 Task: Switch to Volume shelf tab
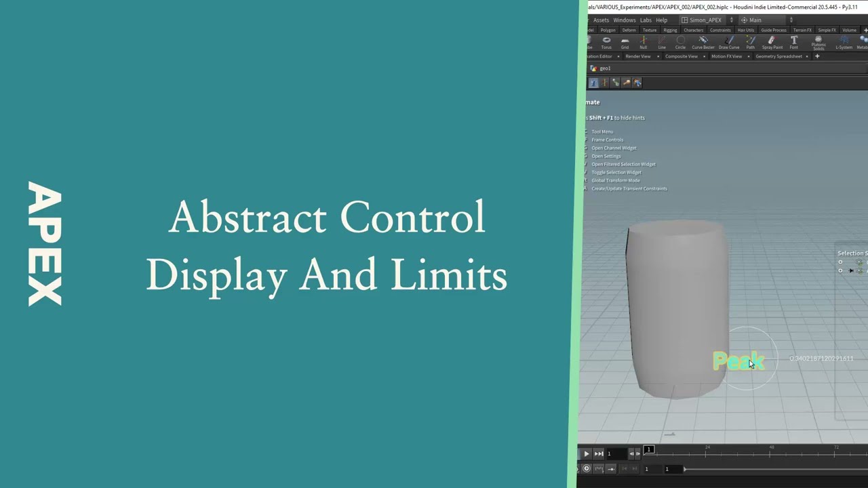(x=849, y=30)
